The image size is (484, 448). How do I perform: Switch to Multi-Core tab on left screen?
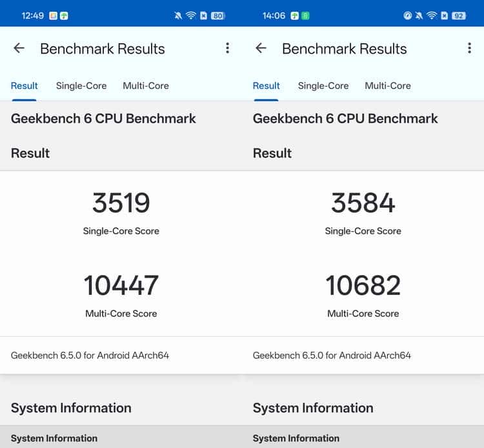[x=146, y=86]
